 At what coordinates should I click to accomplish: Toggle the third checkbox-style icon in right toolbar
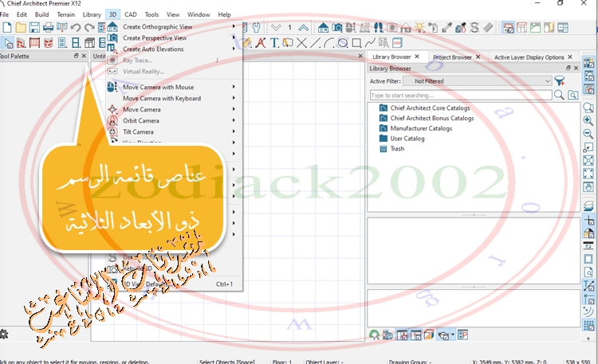pyautogui.click(x=588, y=89)
